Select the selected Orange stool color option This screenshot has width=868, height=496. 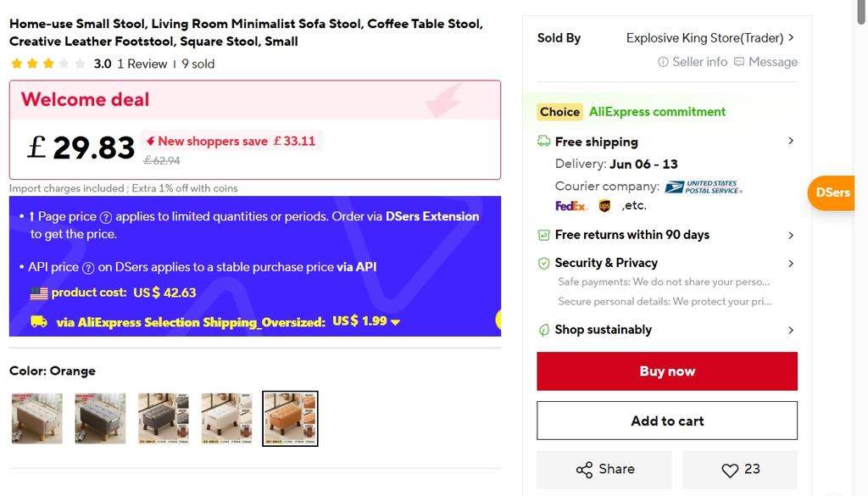290,419
